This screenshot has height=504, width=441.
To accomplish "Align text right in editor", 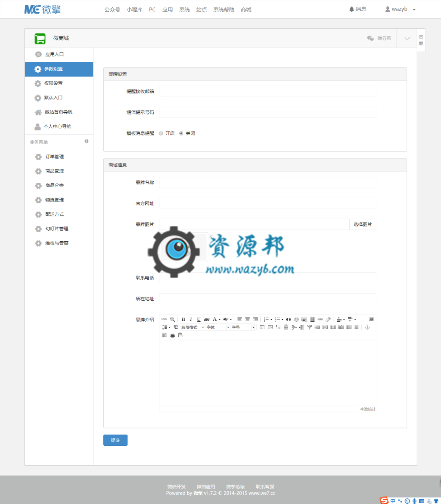I will 255,319.
